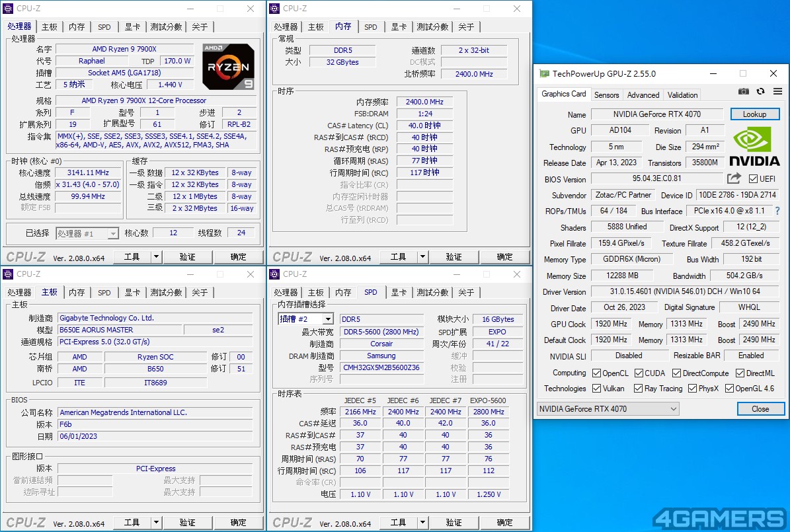Click the memory part number CMH32GX5M2B5600Z36
Screen dimensions: 790x532
point(381,367)
